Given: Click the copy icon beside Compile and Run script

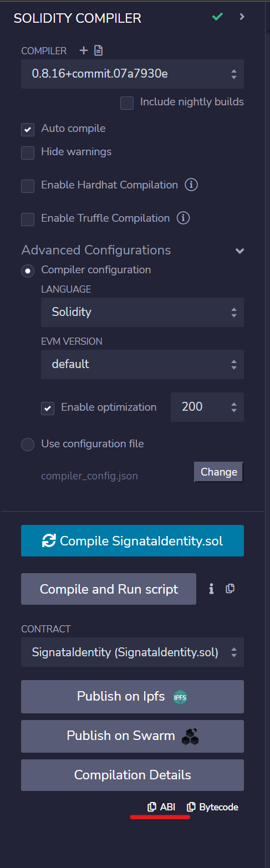Looking at the screenshot, I should point(230,589).
